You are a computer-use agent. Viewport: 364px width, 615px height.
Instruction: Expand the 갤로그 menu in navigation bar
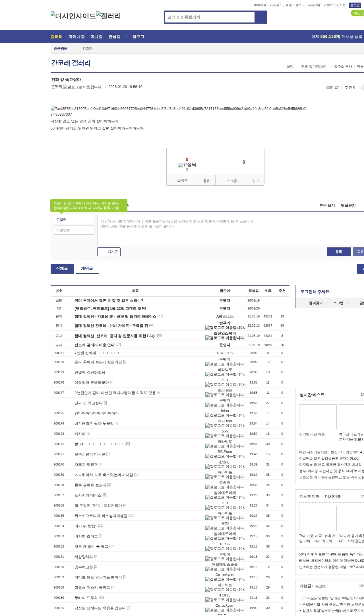(138, 37)
